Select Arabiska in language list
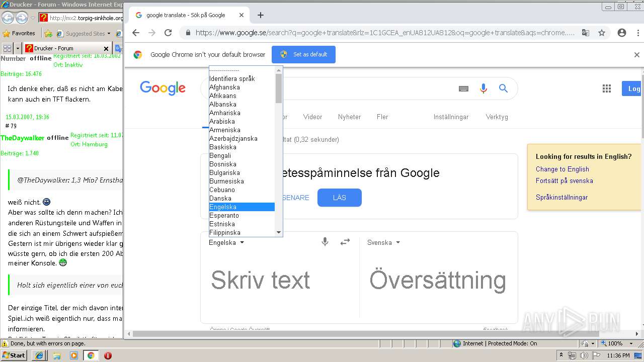644x362 pixels. pos(242,121)
